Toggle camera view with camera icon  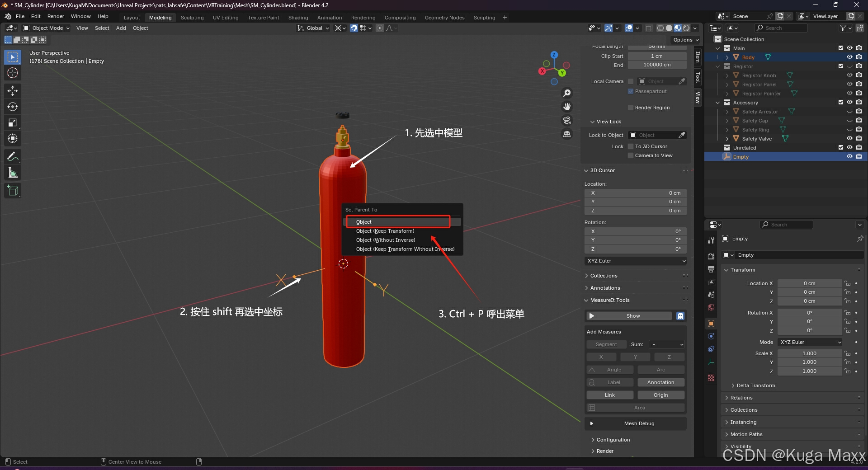click(566, 120)
